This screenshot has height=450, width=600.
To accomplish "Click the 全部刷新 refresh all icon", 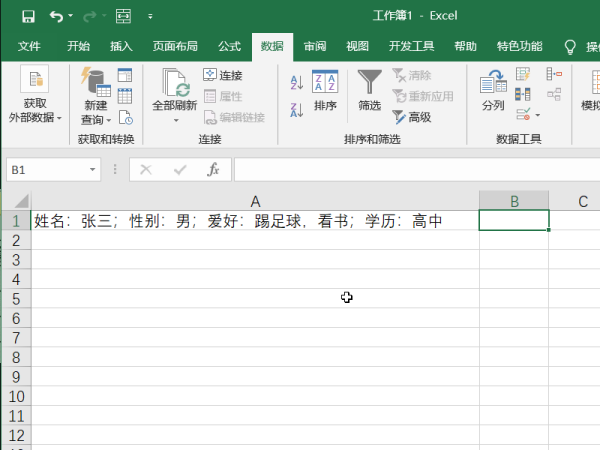I will 175,91.
